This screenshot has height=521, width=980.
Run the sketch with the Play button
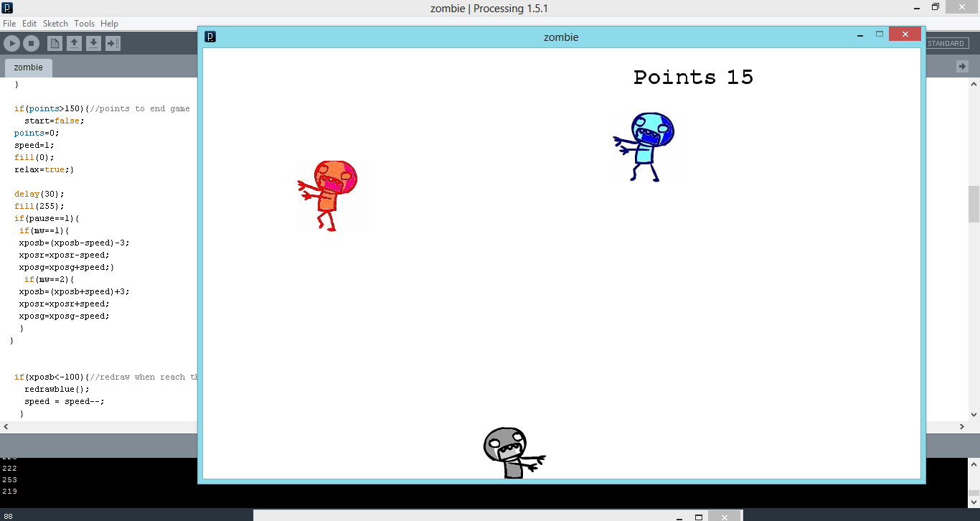[11, 44]
